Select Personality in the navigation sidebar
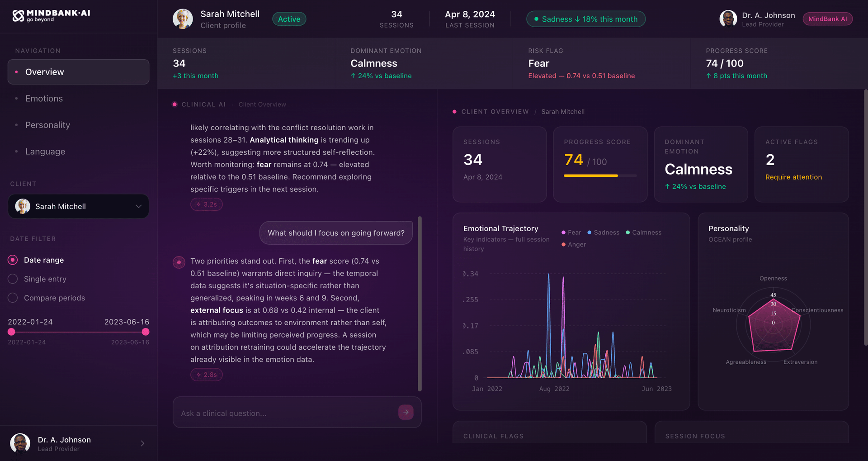868x461 pixels. point(47,125)
